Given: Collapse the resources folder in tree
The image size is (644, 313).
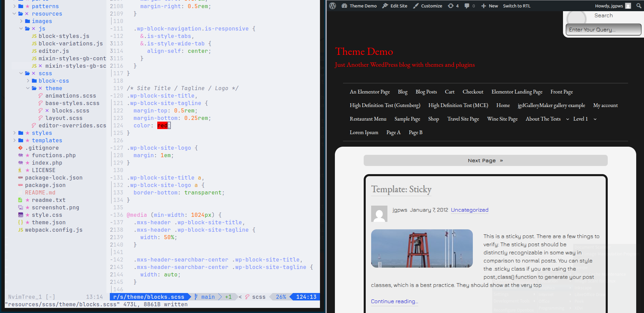Looking at the screenshot, I should point(14,14).
